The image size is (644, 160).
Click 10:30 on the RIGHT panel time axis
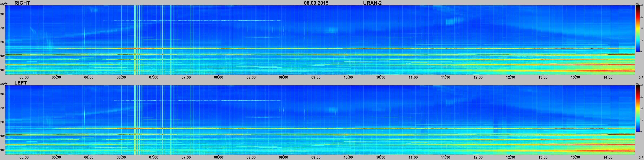coord(381,77)
